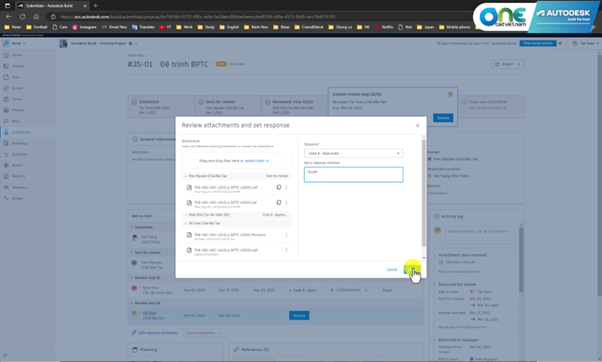Expand the Nhat Khoi attachments group
602x362 pixels.
(186, 215)
